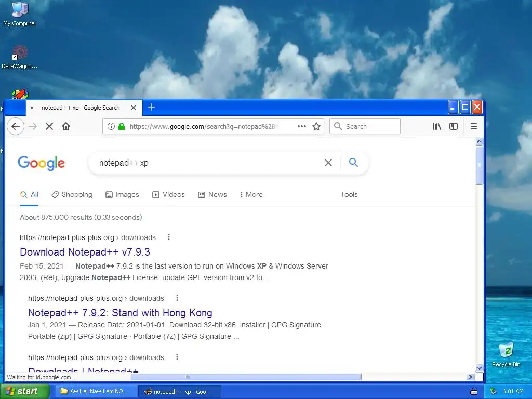Click the Firefox Search box
The image size is (532, 399).
click(365, 126)
